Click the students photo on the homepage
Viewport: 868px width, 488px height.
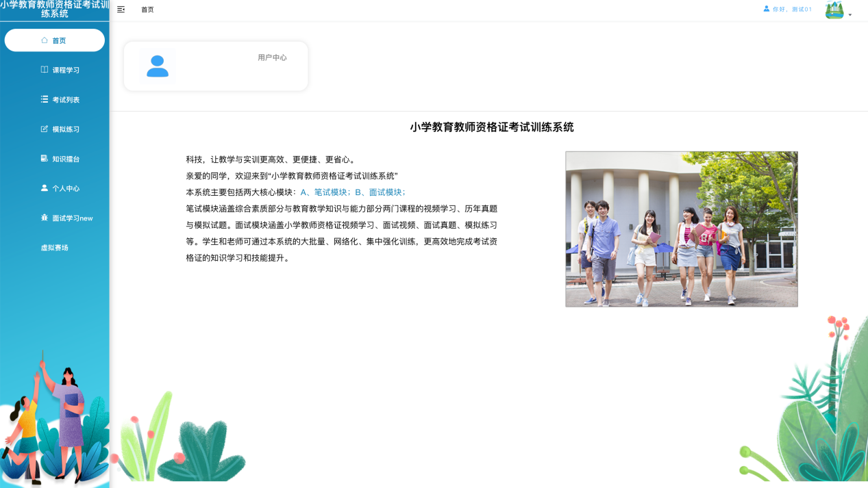point(681,229)
